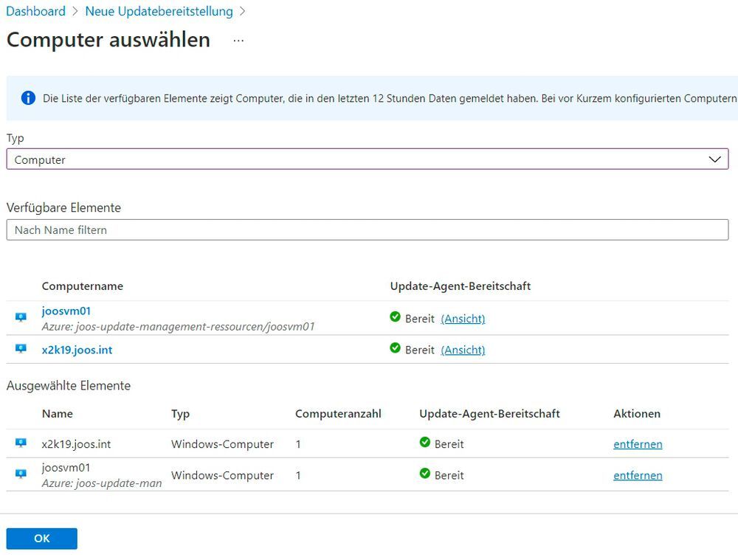Select x2k19.joos.int in available elements

[x=77, y=350]
